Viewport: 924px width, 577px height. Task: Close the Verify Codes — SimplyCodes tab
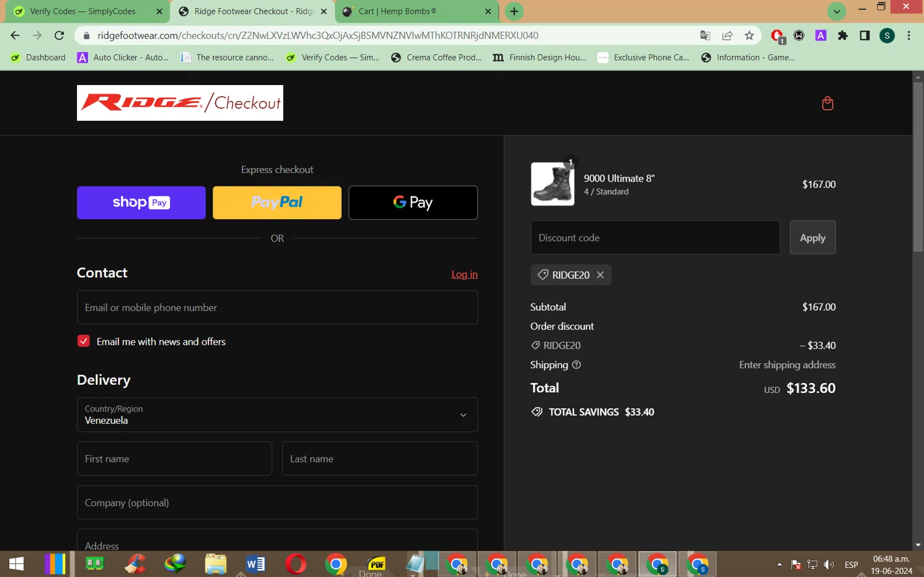tap(160, 11)
